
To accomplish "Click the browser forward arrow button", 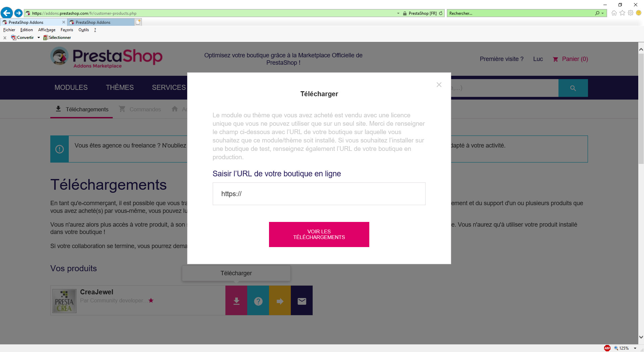I will pos(18,13).
